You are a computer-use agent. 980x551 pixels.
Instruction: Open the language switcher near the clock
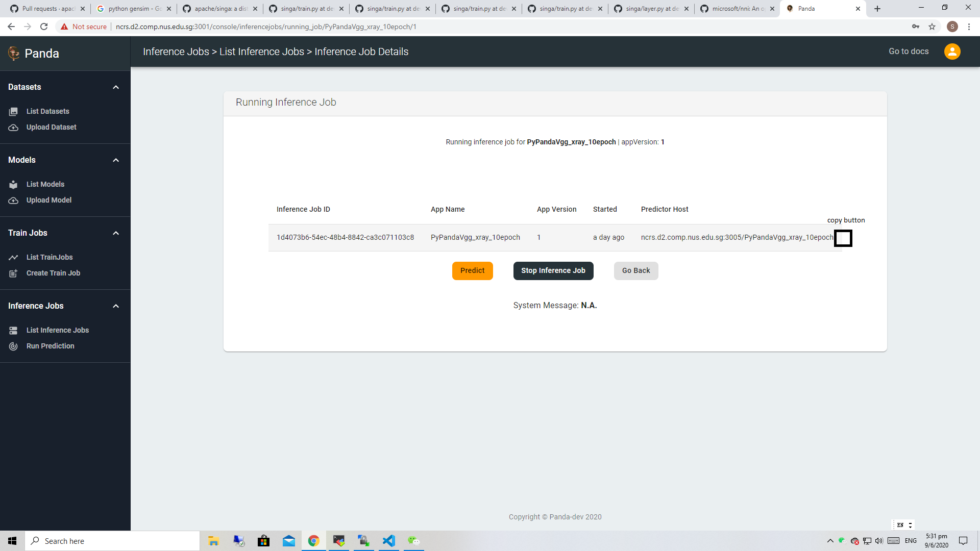coord(902,524)
